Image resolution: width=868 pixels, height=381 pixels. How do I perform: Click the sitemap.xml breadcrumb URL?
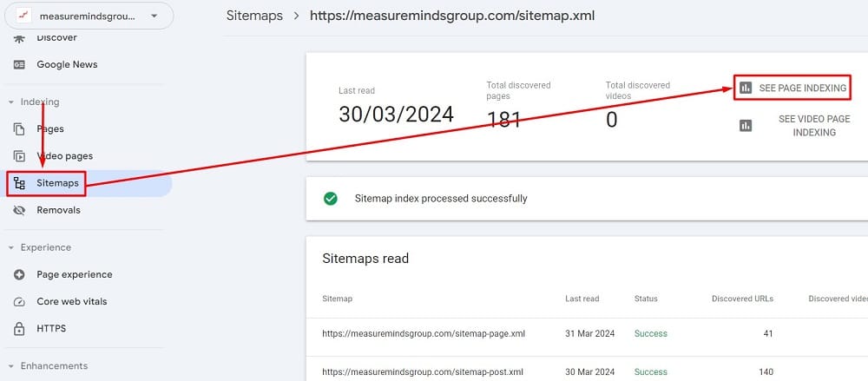tap(452, 16)
